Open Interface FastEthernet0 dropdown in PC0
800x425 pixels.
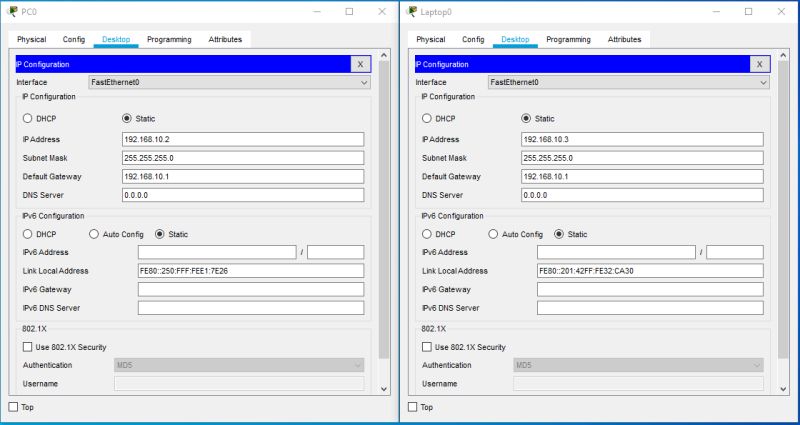click(x=229, y=82)
